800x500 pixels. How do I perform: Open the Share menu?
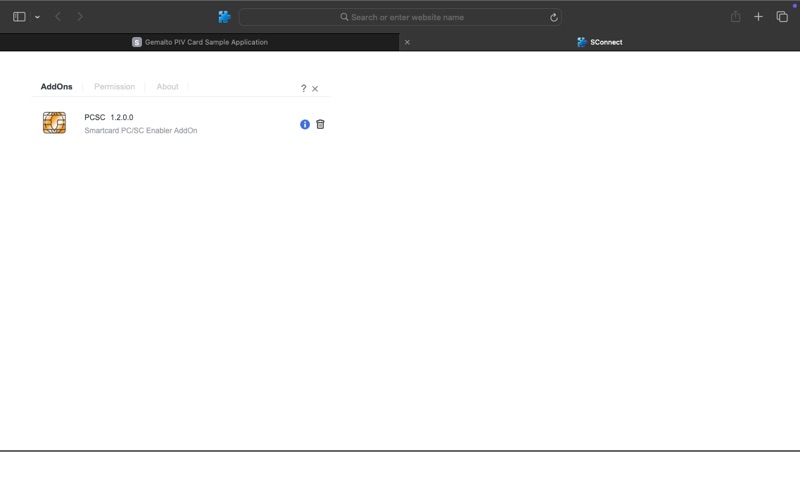pos(735,17)
